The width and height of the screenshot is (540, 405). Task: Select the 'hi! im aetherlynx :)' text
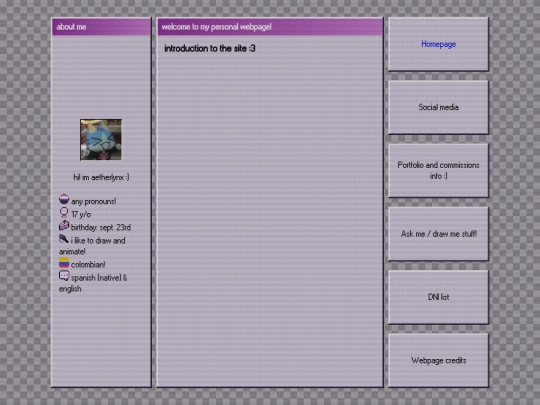point(101,177)
